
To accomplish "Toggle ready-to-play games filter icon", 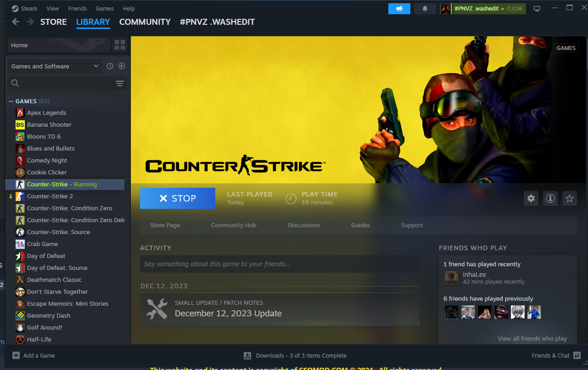I will (x=122, y=66).
